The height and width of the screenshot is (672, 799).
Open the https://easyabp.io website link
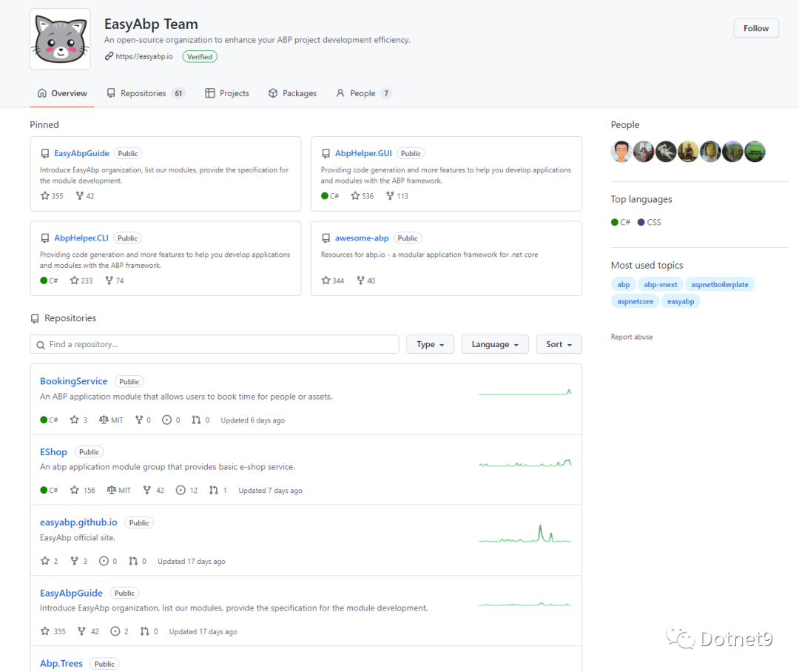click(x=144, y=56)
